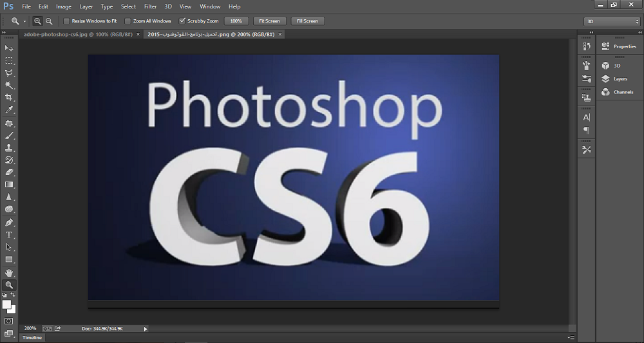The image size is (644, 343).
Task: Open the Filter menu
Action: tap(150, 6)
